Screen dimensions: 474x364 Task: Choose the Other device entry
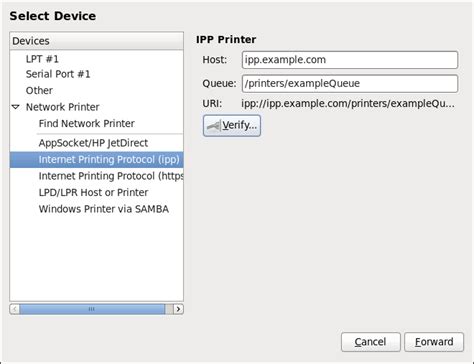[97, 90]
